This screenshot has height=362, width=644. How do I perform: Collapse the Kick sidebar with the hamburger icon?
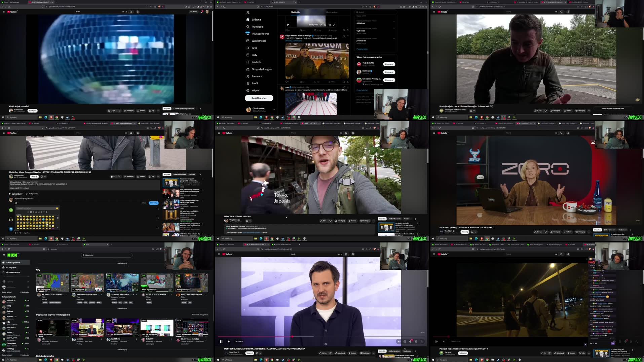point(4,255)
